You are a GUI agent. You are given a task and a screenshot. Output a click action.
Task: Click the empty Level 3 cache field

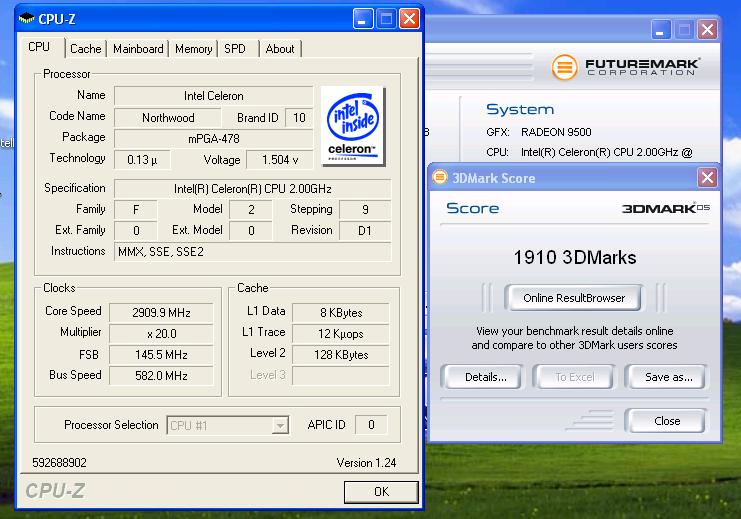(x=341, y=376)
